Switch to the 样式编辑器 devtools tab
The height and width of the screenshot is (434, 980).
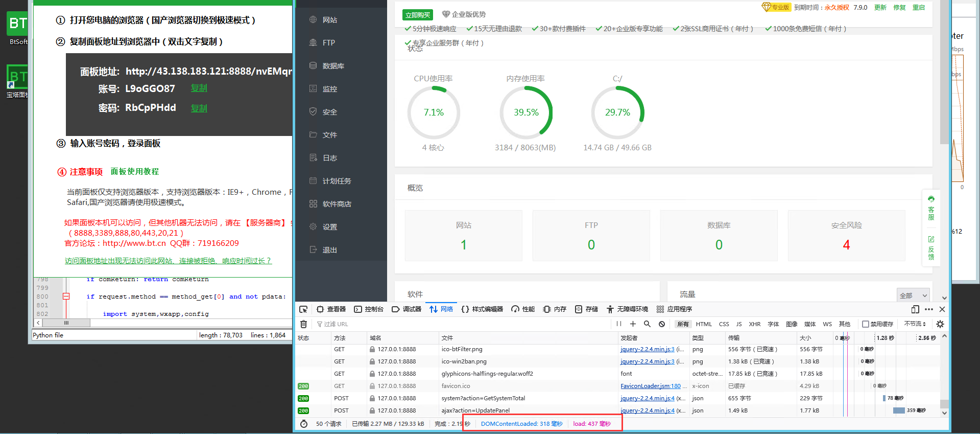(x=482, y=309)
